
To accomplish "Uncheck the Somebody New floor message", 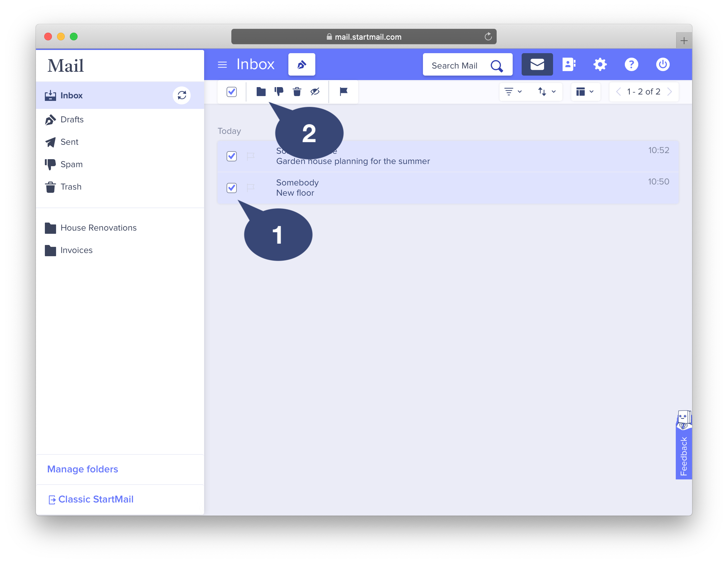I will pos(232,188).
